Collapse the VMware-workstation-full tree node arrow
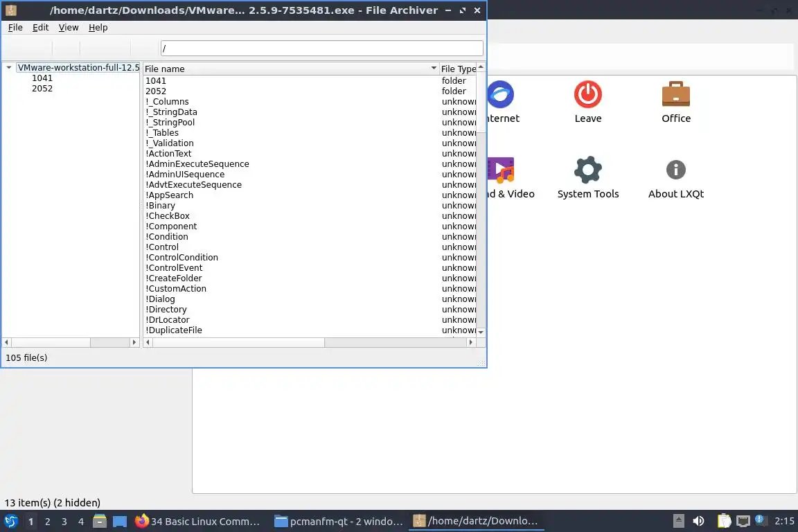This screenshot has height=532, width=798. (x=8, y=67)
